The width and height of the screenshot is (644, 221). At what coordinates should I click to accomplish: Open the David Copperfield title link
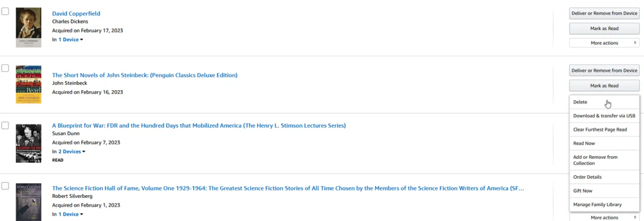click(76, 14)
